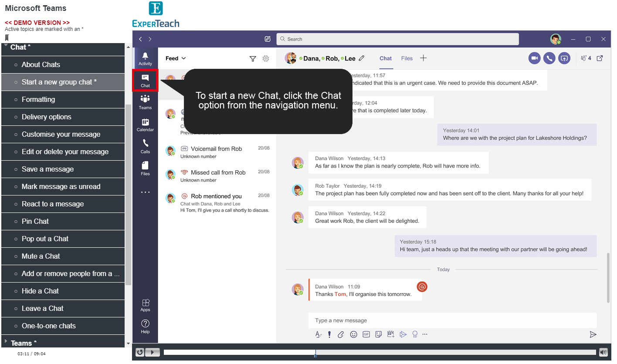Attach a file using the paperclip
The width and height of the screenshot is (617, 364).
coord(341,334)
